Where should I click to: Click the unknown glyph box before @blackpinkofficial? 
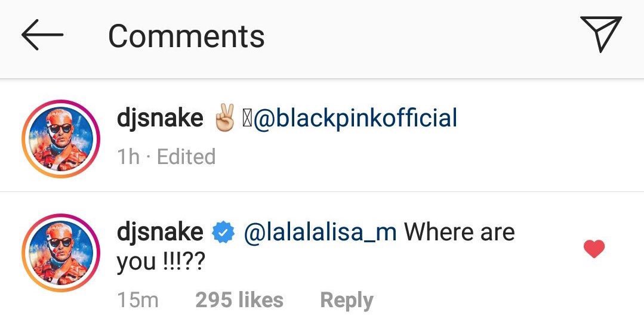click(x=248, y=119)
